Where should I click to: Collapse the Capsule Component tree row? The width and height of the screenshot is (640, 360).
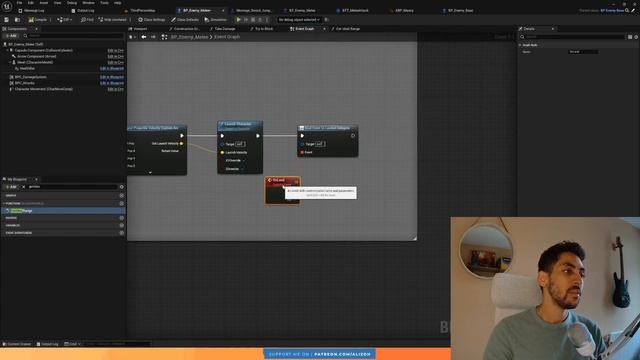tap(7, 50)
